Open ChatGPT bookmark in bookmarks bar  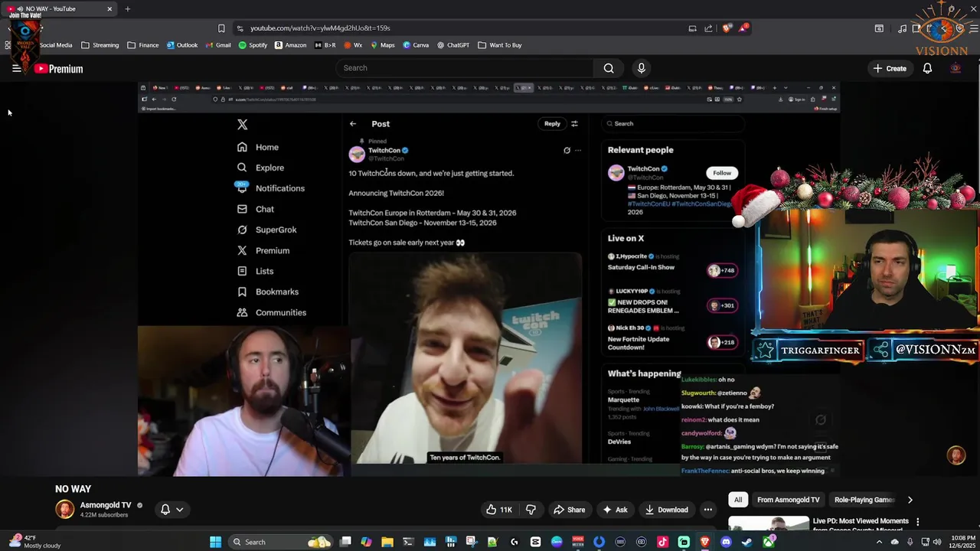coord(453,45)
